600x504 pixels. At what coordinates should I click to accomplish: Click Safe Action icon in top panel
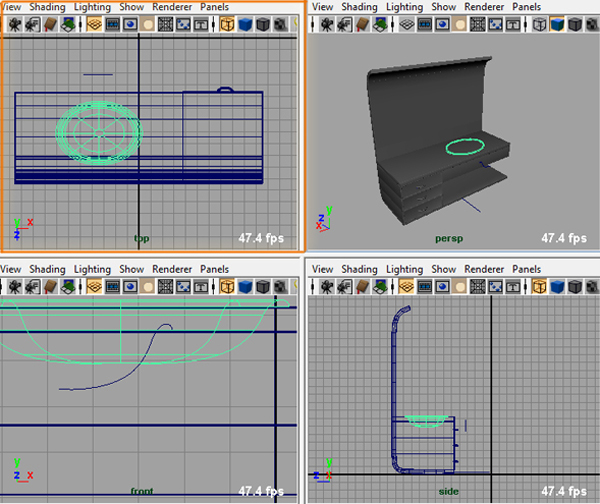pos(183,24)
